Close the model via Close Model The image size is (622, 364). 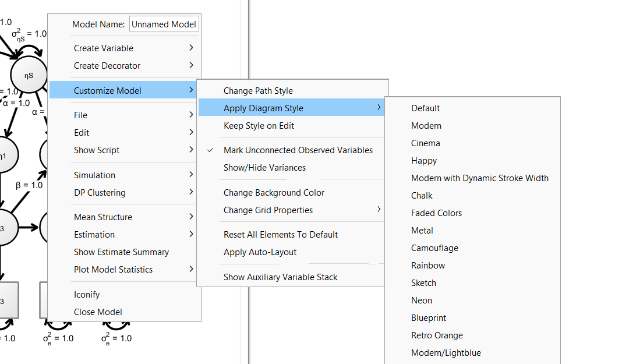pyautogui.click(x=98, y=312)
